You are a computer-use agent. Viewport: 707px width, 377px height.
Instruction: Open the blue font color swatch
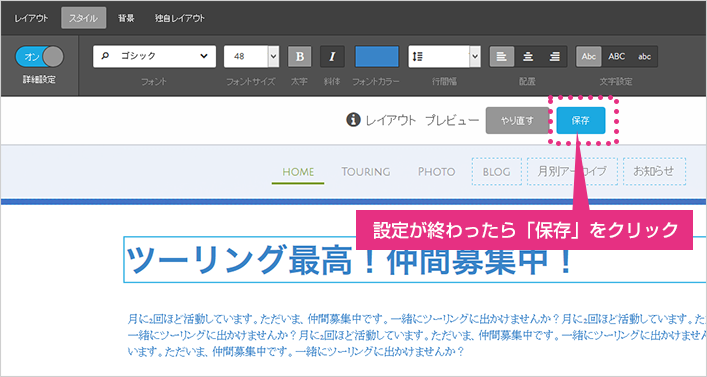coord(377,56)
